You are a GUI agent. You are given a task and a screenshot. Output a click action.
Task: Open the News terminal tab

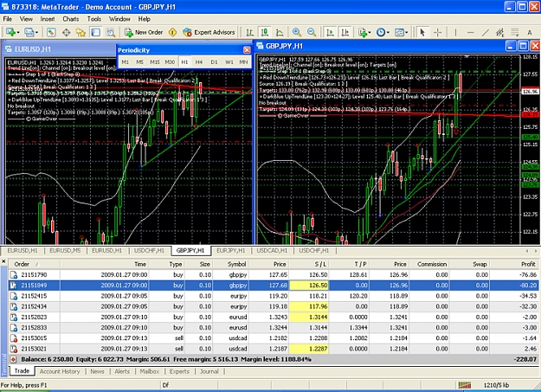point(97,371)
